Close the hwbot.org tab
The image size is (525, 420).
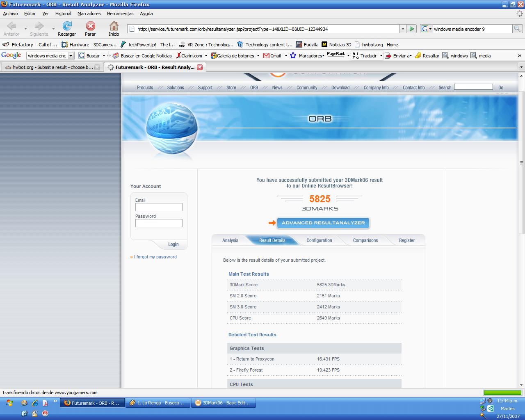[97, 67]
